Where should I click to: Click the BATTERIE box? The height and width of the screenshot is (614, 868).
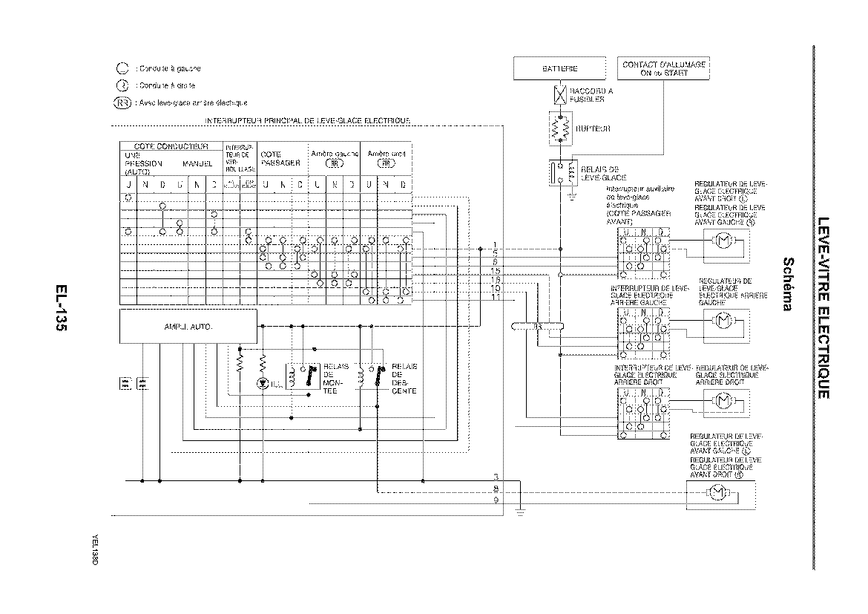pyautogui.click(x=560, y=68)
